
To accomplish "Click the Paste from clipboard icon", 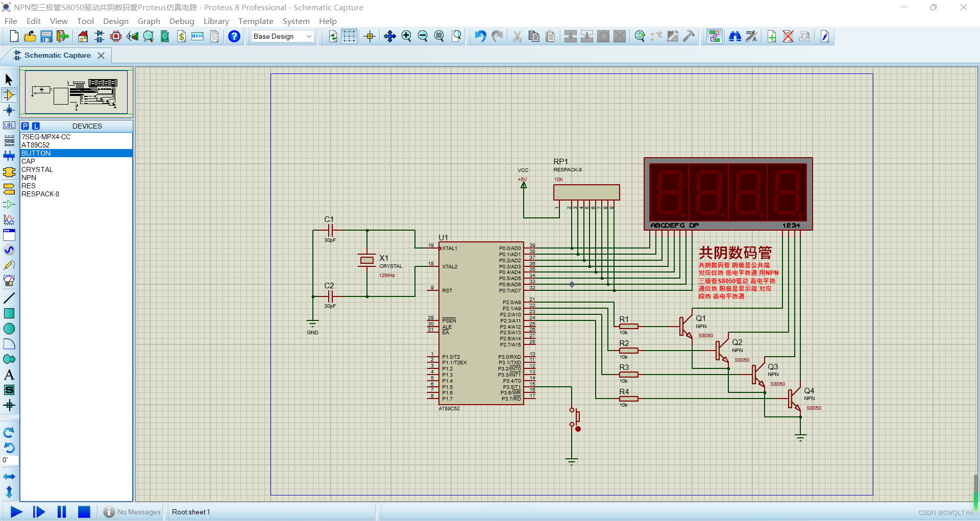I will 550,36.
